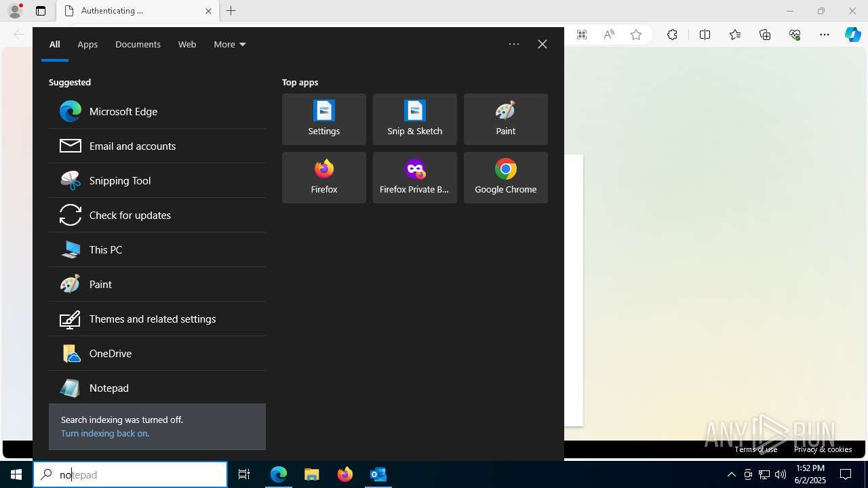Launch Firefox tile in Top apps

click(x=324, y=178)
